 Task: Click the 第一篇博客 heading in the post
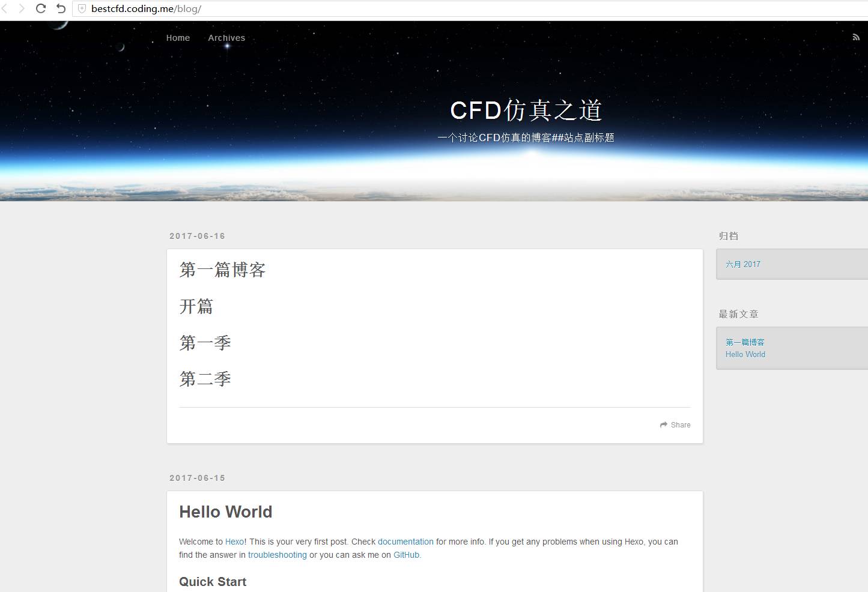tap(222, 270)
